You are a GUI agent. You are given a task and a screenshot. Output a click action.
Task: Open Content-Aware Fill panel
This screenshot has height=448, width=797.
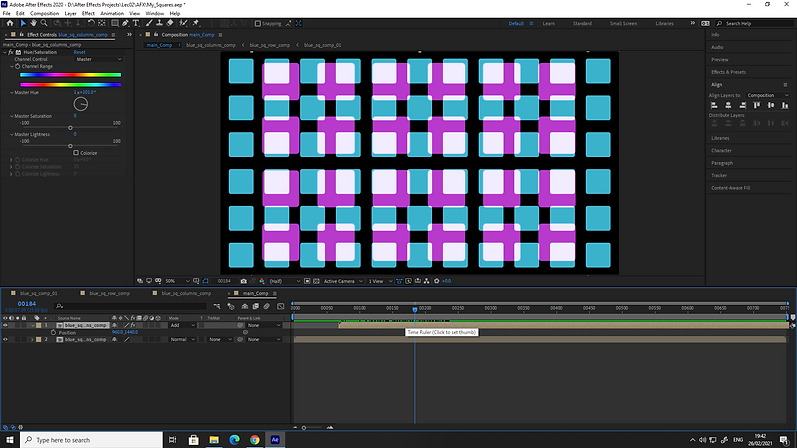[x=730, y=188]
